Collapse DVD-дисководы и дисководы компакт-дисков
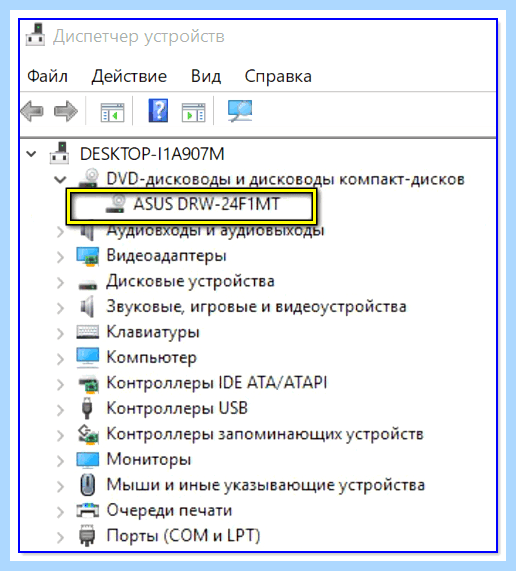 (x=60, y=180)
